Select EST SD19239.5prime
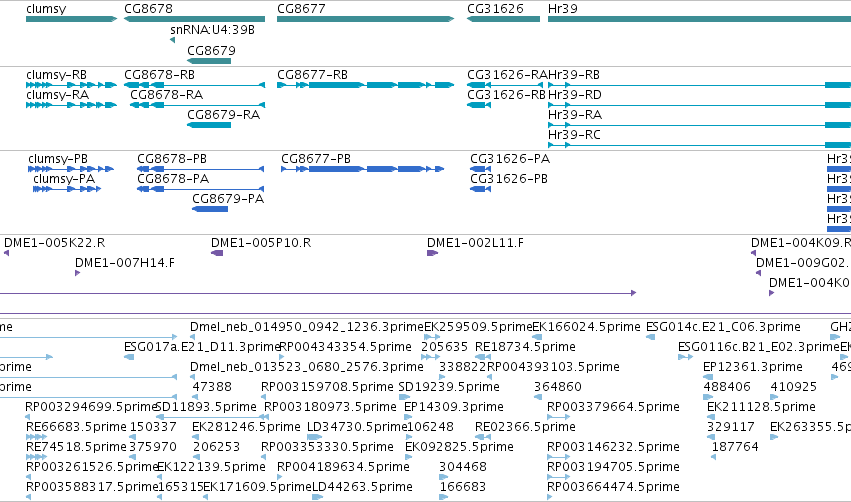 tap(449, 387)
